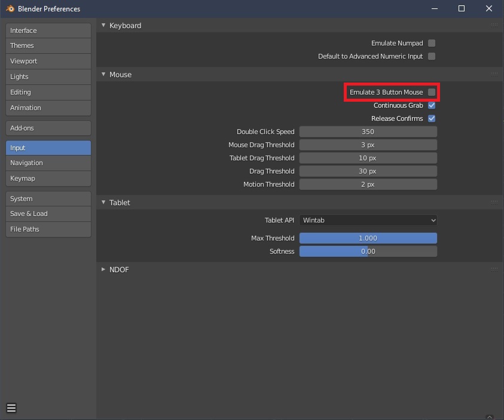504x420 pixels.
Task: Expand the NDOF panel
Action: (x=103, y=269)
